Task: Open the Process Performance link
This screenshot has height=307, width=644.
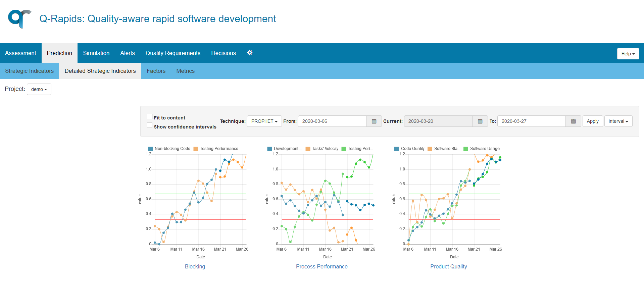Action: tap(321, 266)
